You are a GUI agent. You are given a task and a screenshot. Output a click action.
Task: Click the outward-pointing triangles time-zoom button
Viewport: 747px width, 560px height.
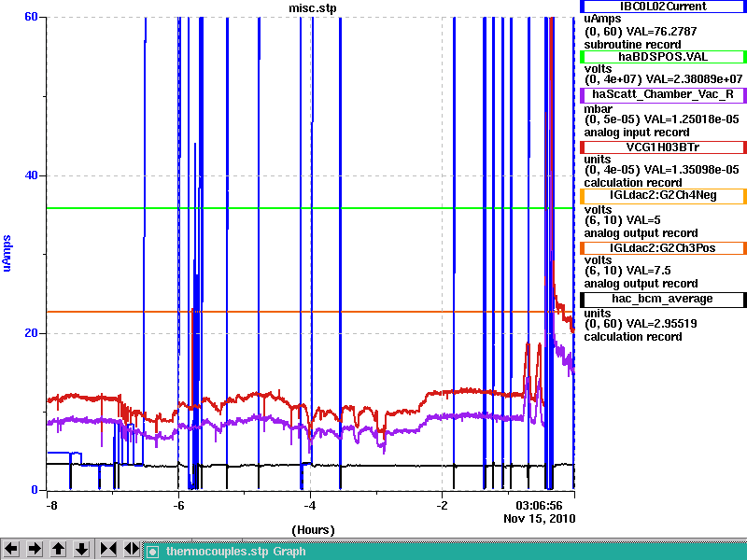[x=131, y=549]
